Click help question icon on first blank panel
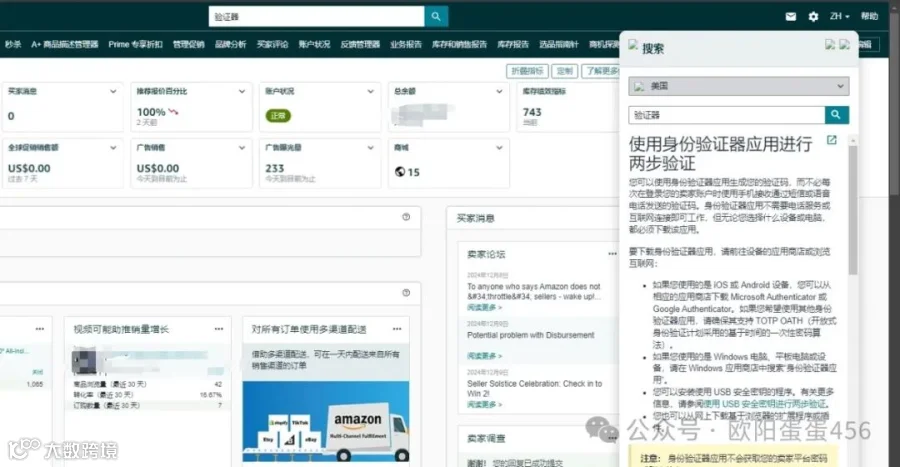 (406, 217)
